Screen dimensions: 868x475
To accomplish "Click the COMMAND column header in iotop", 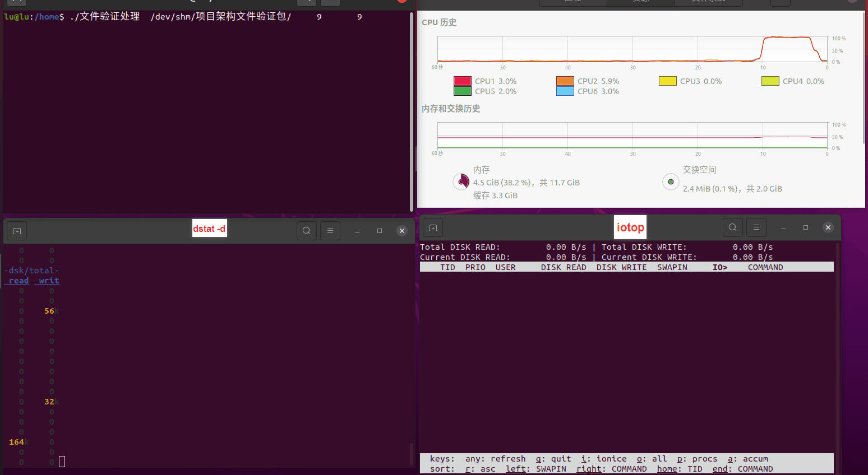I will [x=765, y=267].
